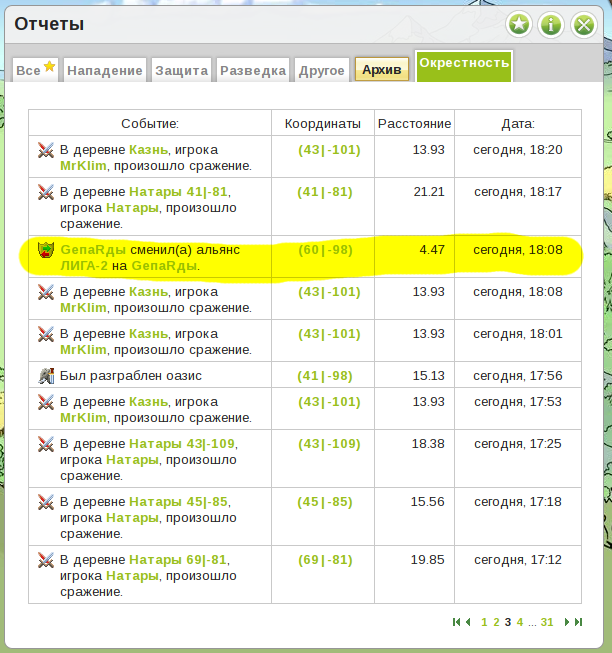This screenshot has height=653, width=612.
Task: Go to page 31
Action: (x=547, y=622)
